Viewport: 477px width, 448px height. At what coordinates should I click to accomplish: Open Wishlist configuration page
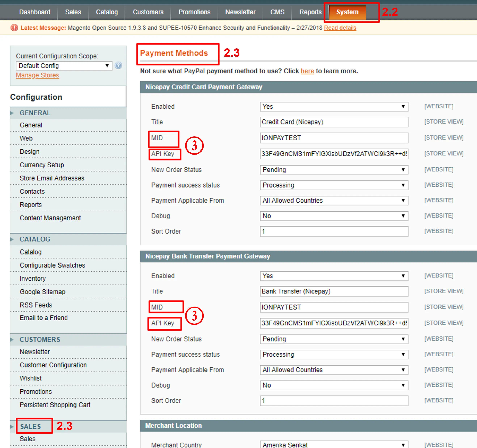tap(68, 378)
